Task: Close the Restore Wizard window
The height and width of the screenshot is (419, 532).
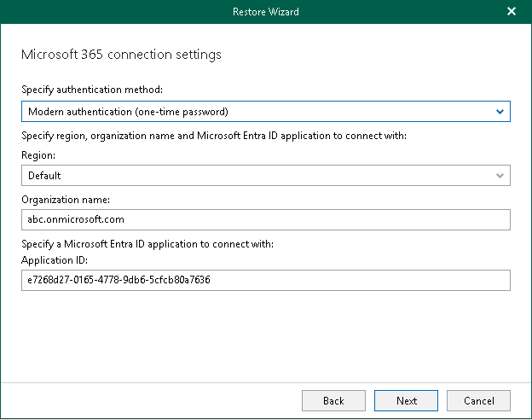Action: click(512, 12)
